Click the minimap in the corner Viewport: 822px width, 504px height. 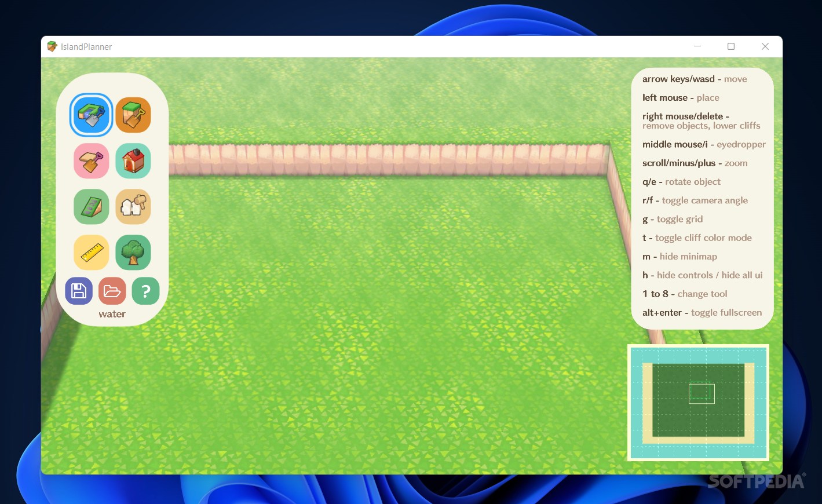pyautogui.click(x=698, y=403)
